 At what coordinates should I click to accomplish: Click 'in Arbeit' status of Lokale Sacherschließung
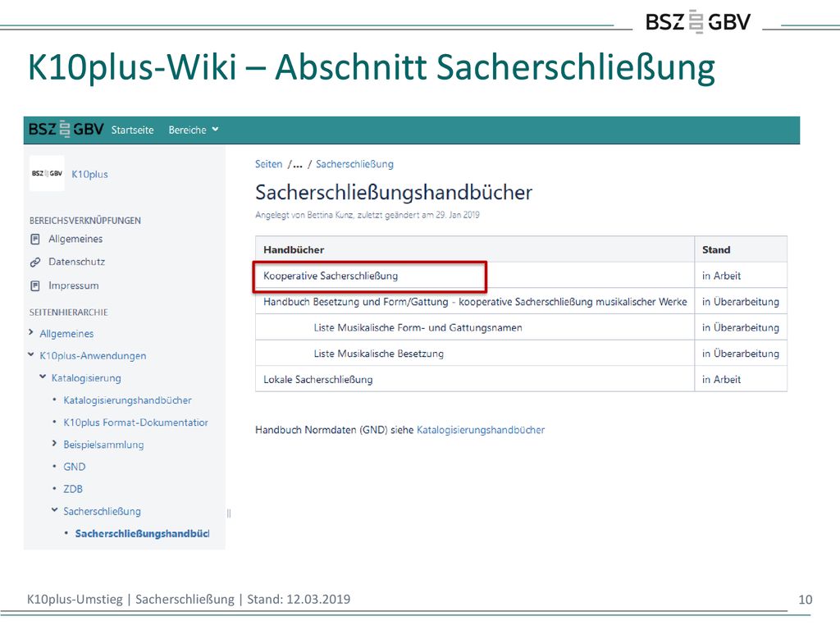[x=721, y=379]
